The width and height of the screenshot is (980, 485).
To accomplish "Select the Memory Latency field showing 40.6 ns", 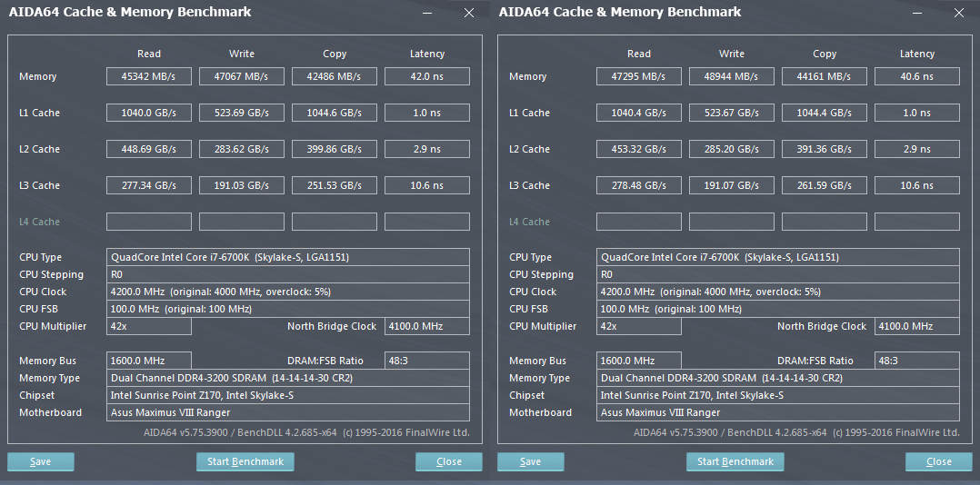I will 917,76.
